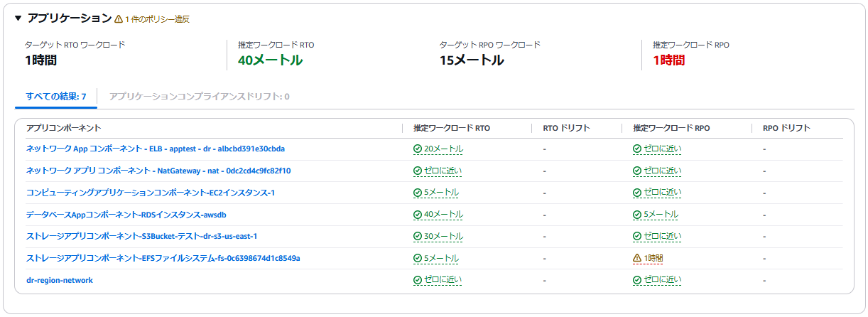Click the check icon beside EFS RTO 5メートル
This screenshot has height=317, width=868.
pyautogui.click(x=418, y=258)
